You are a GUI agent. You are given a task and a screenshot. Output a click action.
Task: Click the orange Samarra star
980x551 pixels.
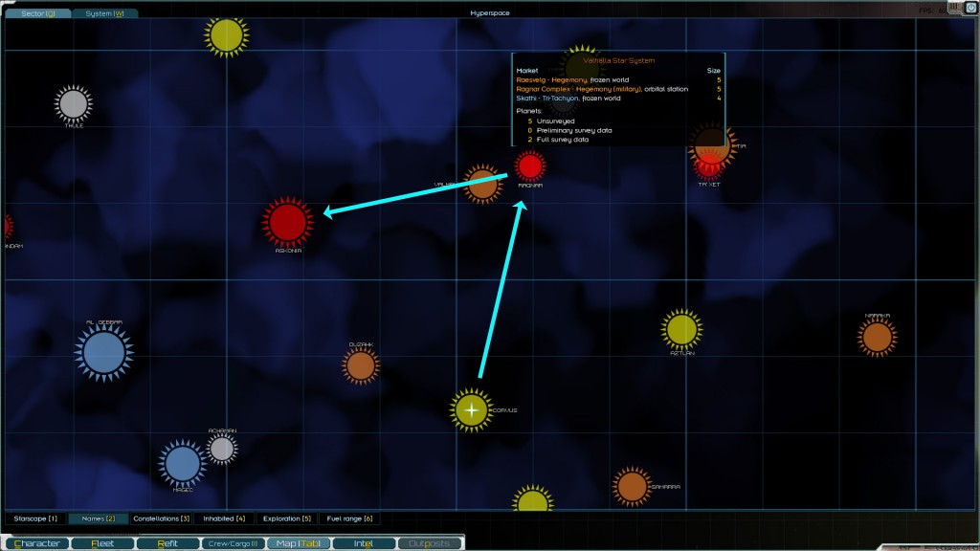[x=632, y=486]
